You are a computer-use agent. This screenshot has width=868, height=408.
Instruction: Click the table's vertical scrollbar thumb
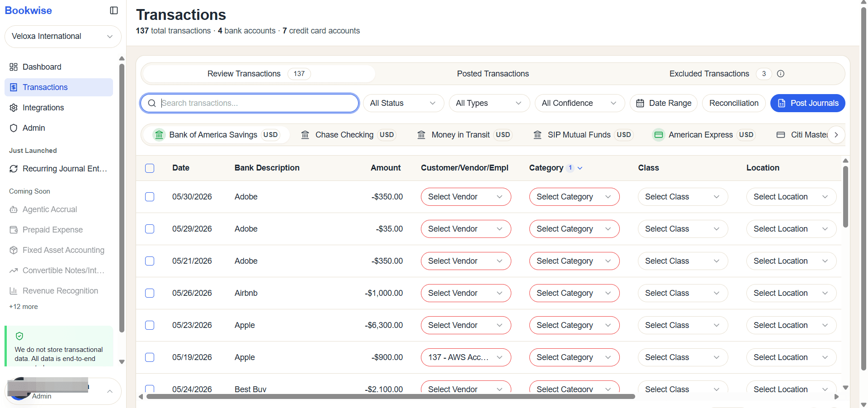click(x=845, y=197)
